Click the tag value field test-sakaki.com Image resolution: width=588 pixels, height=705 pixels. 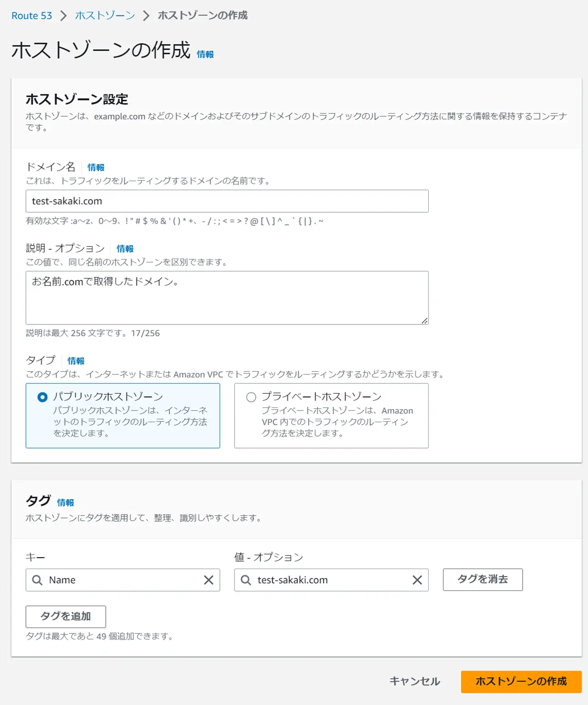click(331, 580)
